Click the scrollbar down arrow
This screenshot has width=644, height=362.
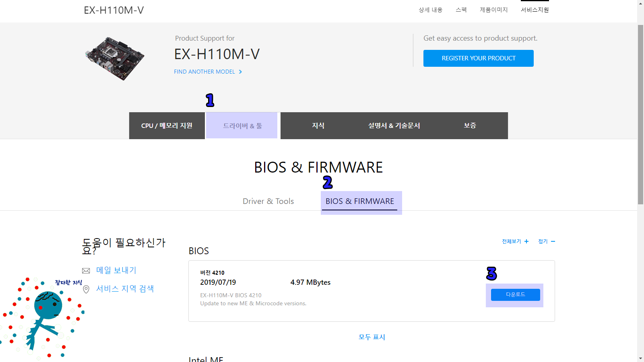[640, 358]
